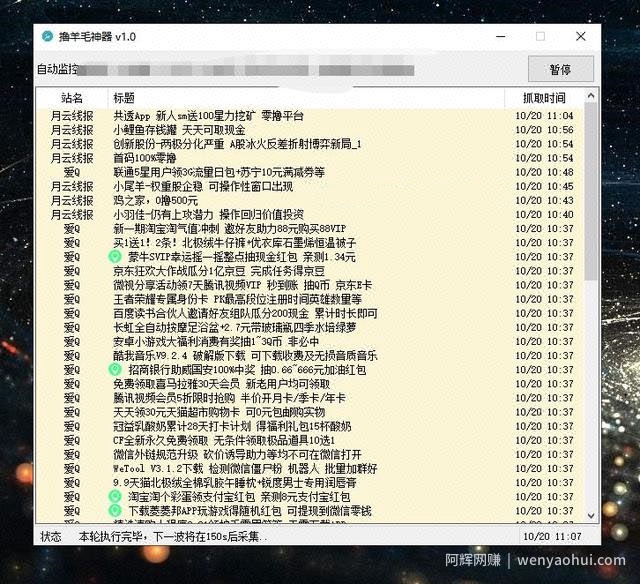Select row 微信外链规范升级
Viewport: 640px width, 584px height.
(310, 455)
